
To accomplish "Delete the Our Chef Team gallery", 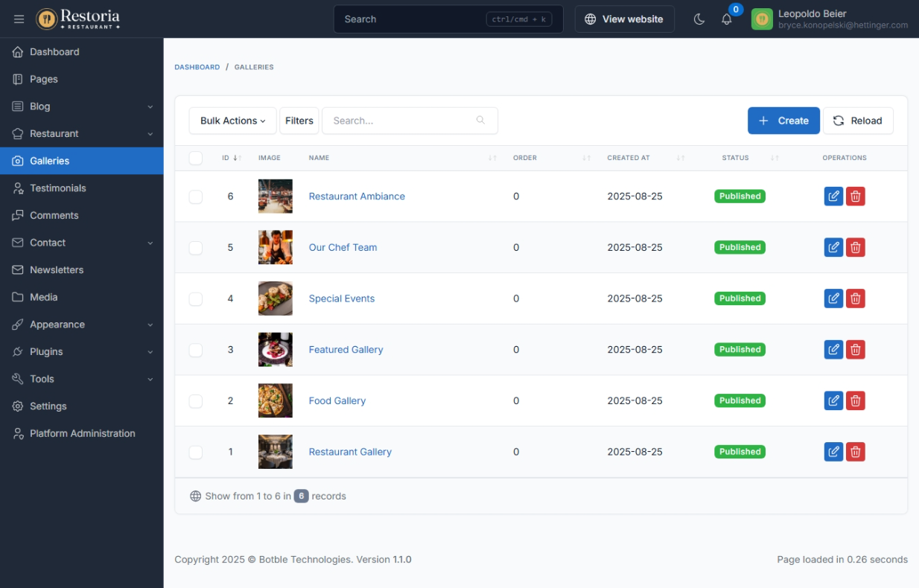I will pyautogui.click(x=856, y=247).
